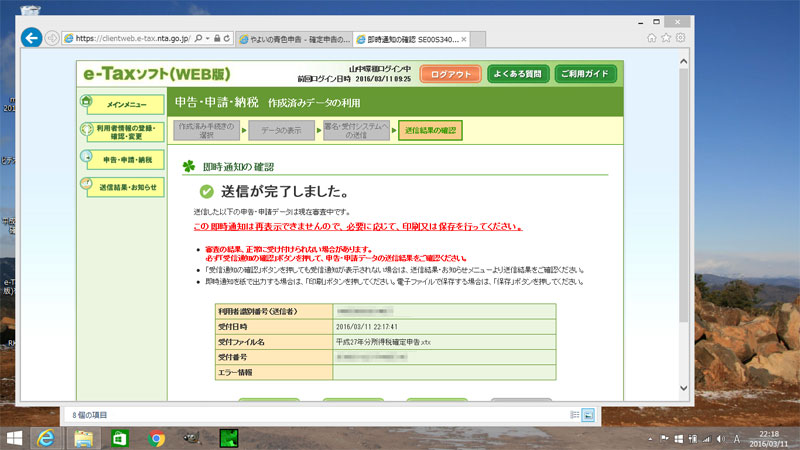Switch to the やよいの青色申告 tab
Viewport: 800px width, 450px height.
(x=295, y=39)
